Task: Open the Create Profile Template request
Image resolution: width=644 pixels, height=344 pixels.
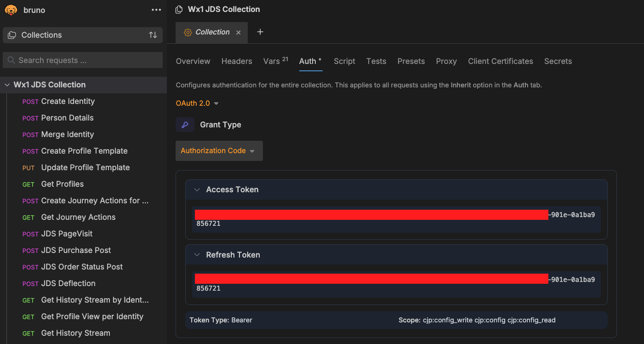Action: point(83,151)
